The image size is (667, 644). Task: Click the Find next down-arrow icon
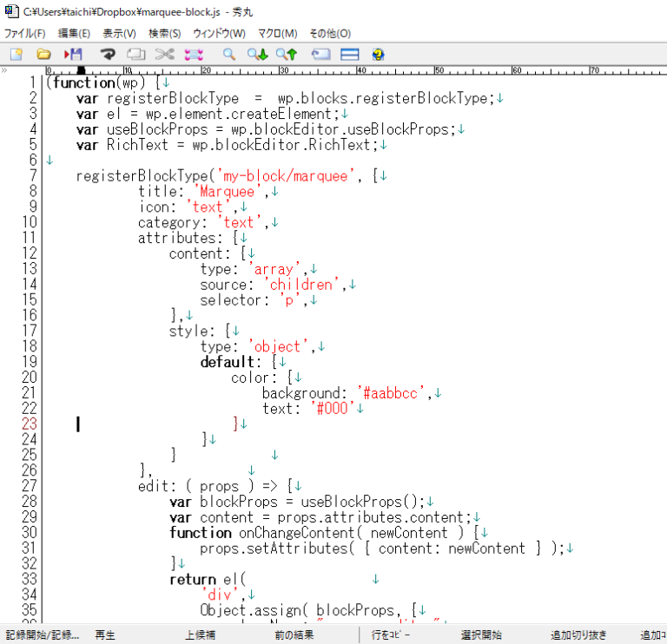257,54
